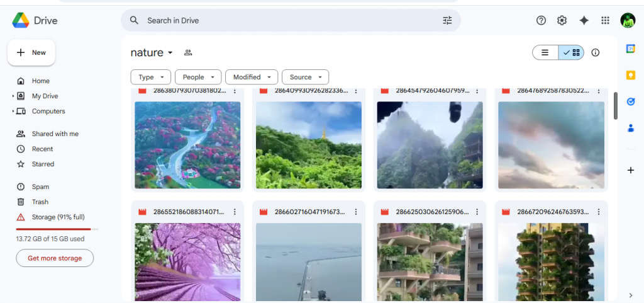Viewport: 644px width, 303px height.
Task: Open the Modified filter dropdown
Action: (x=252, y=77)
